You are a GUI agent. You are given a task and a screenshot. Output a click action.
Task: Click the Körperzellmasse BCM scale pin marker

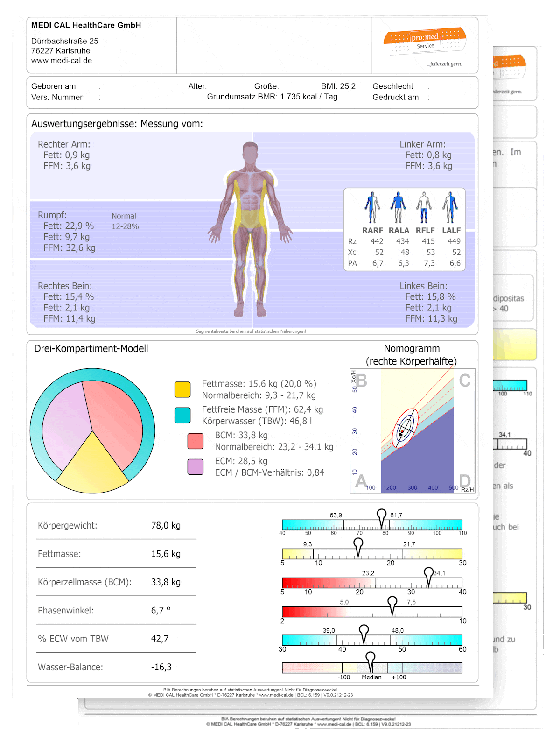pos(428,575)
